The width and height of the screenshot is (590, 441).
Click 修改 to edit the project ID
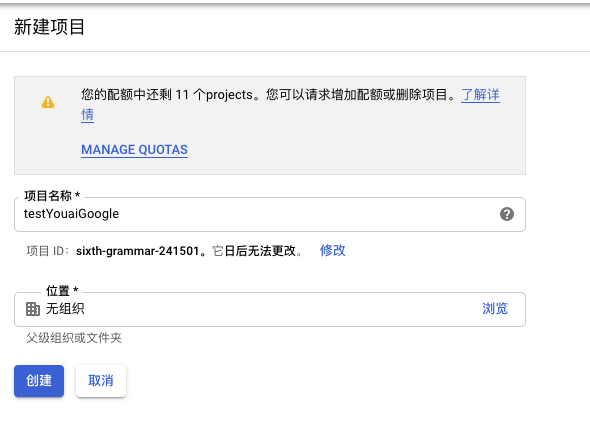(333, 250)
